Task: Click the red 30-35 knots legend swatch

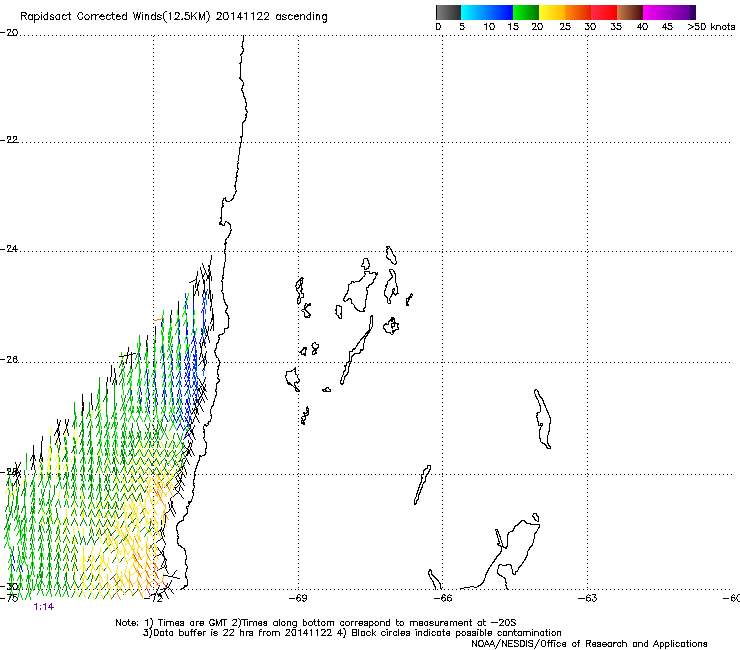Action: coord(604,12)
